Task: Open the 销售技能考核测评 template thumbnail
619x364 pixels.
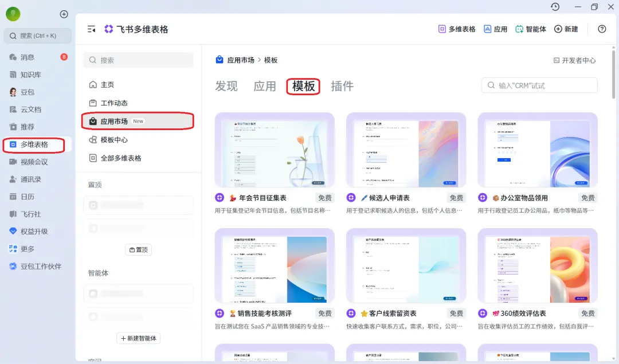Action: click(x=275, y=266)
